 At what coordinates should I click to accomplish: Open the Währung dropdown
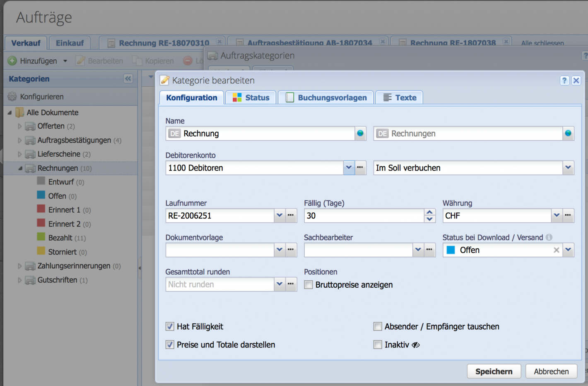pyautogui.click(x=557, y=216)
